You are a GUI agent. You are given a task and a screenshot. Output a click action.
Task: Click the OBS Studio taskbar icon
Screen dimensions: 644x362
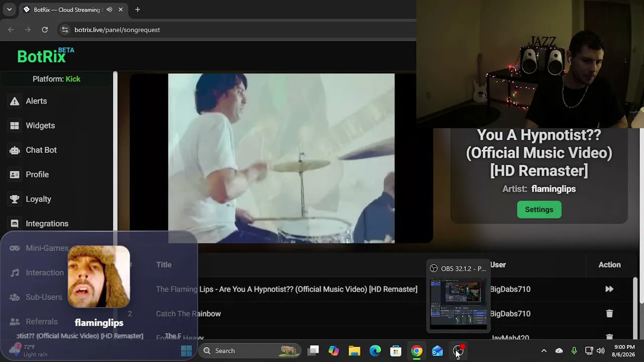(x=458, y=351)
